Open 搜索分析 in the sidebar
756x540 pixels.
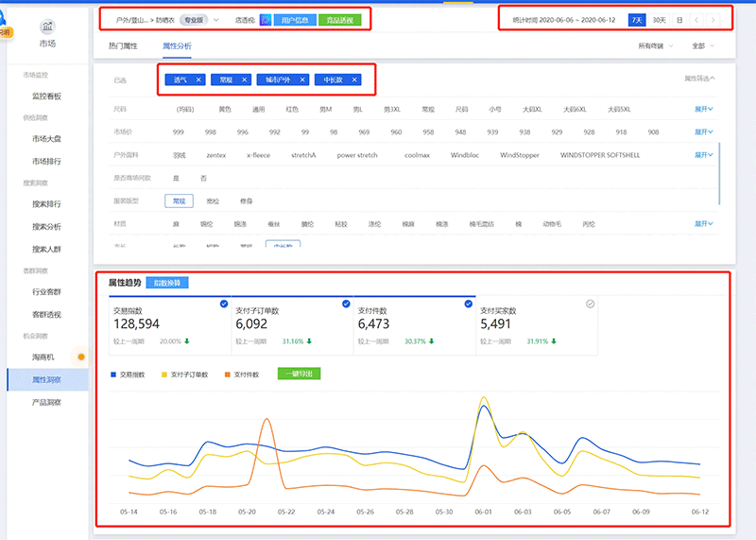click(46, 227)
